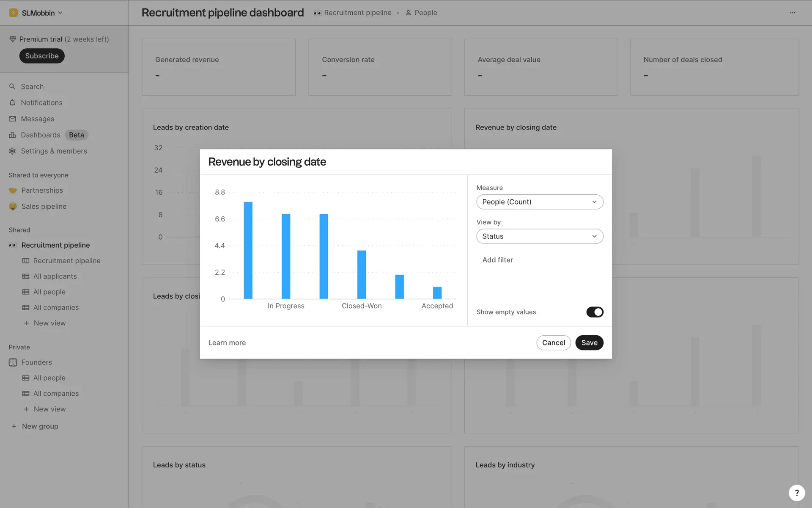This screenshot has width=812, height=508.
Task: Cancel the chart edit dialog
Action: coord(553,343)
